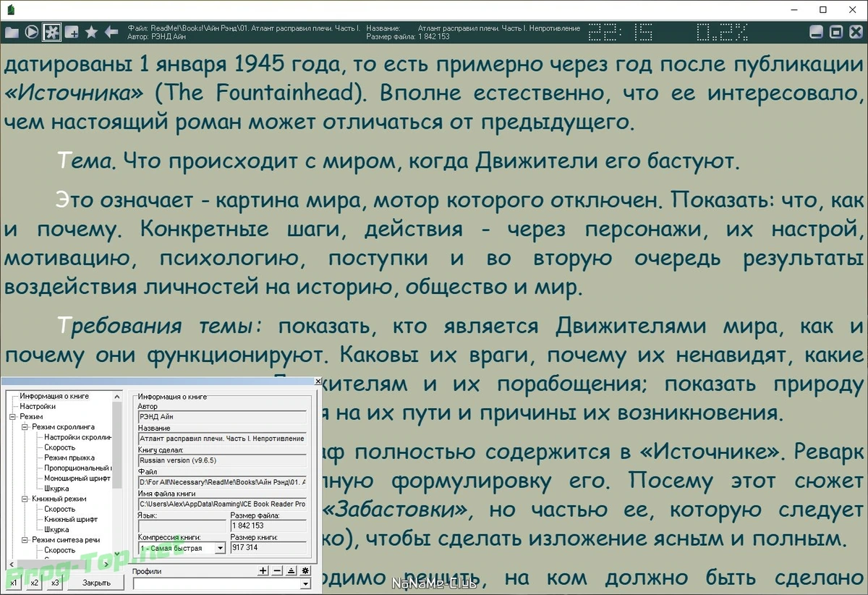Click the reader's minimize-to-tray icon
Screen dimensions: 868x595
[817, 32]
